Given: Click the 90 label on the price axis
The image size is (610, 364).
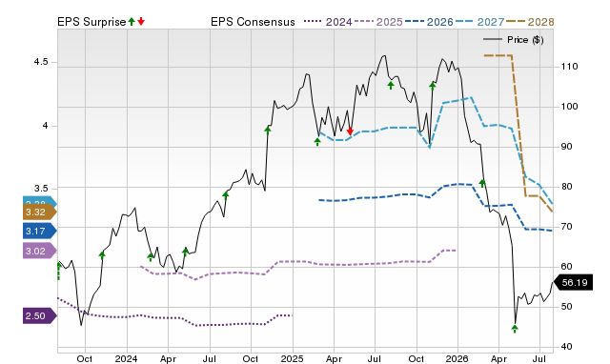Looking at the screenshot, I should 566,147.
